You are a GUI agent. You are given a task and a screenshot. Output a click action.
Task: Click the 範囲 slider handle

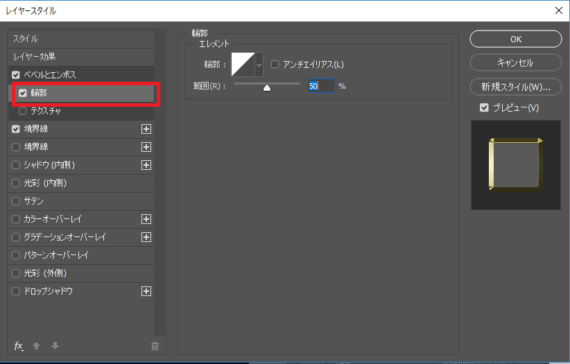pyautogui.click(x=267, y=88)
